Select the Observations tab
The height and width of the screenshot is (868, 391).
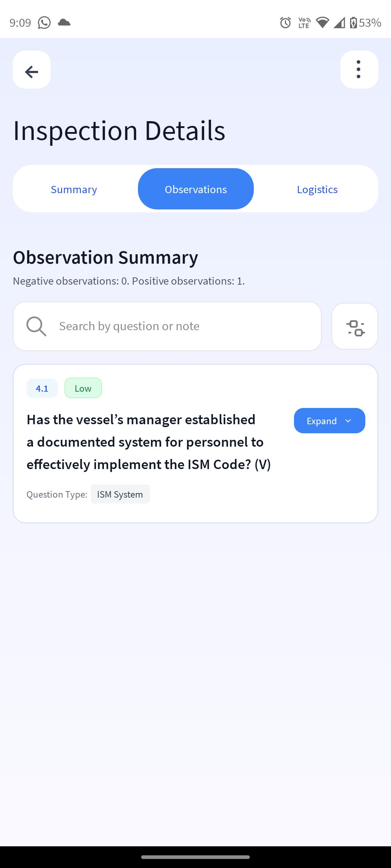tap(195, 189)
